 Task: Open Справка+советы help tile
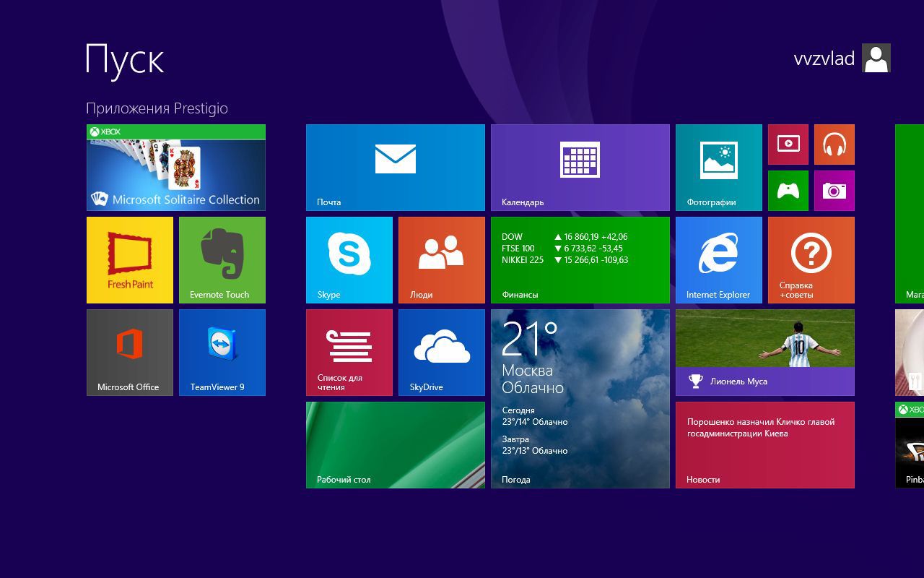point(811,260)
